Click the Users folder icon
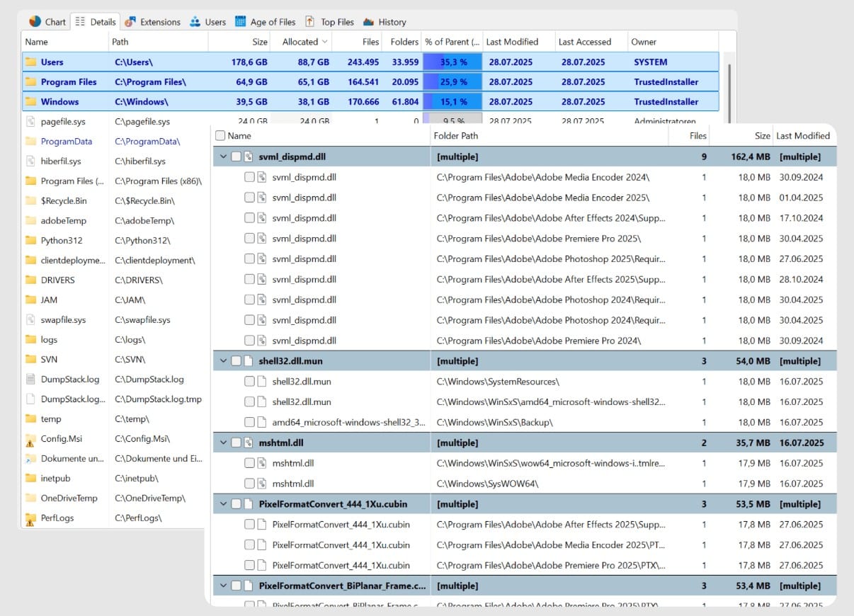 pyautogui.click(x=30, y=62)
